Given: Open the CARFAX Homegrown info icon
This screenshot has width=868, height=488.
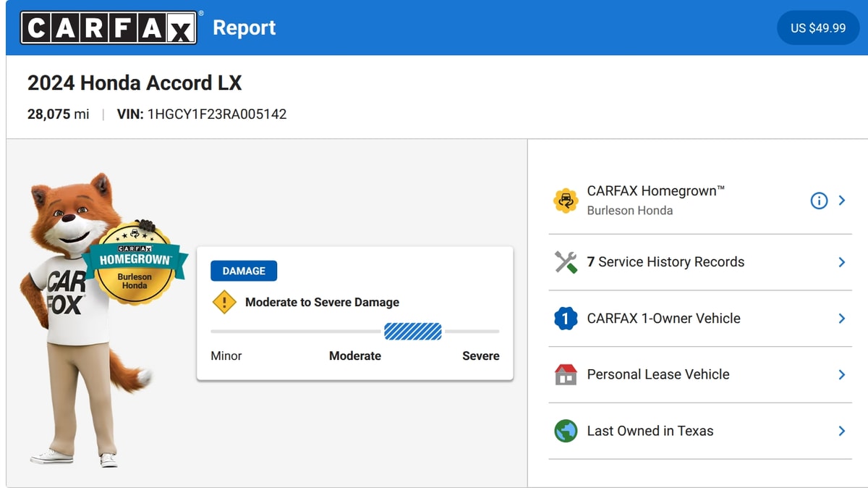Looking at the screenshot, I should click(x=819, y=201).
